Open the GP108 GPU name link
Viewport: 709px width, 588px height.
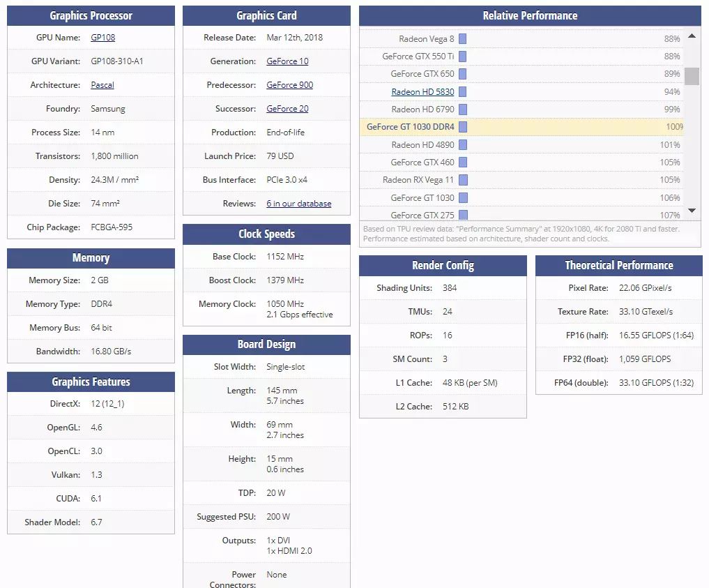(102, 38)
